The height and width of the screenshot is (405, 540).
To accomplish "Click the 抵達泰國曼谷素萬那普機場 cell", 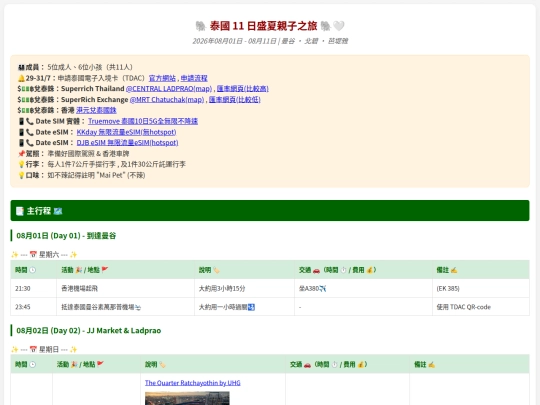I will [125, 307].
